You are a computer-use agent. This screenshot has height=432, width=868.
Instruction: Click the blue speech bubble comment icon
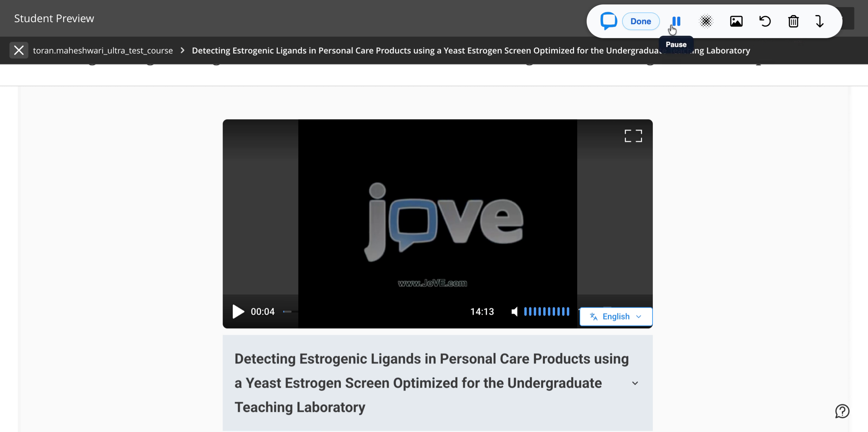click(x=608, y=21)
